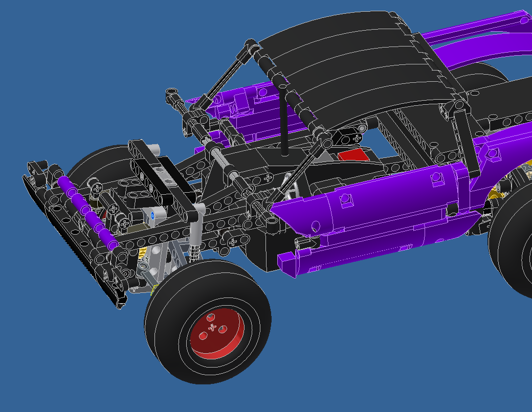Image resolution: width=532 pixels, height=412 pixels.
Task: Select the blue pin near engine block
Action: [152, 215]
